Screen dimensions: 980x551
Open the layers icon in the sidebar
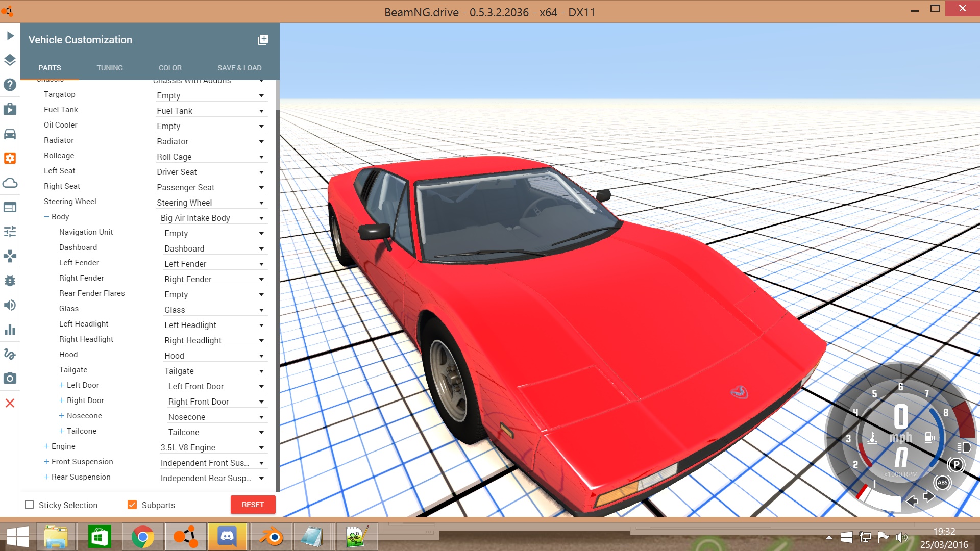10,60
